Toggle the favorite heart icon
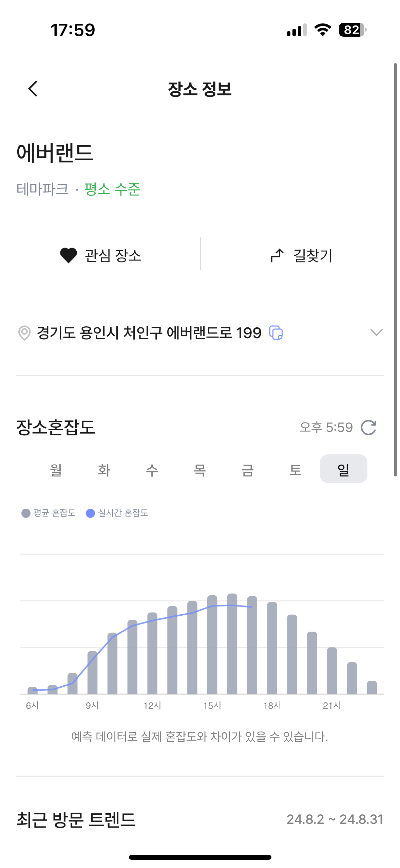 tap(69, 256)
